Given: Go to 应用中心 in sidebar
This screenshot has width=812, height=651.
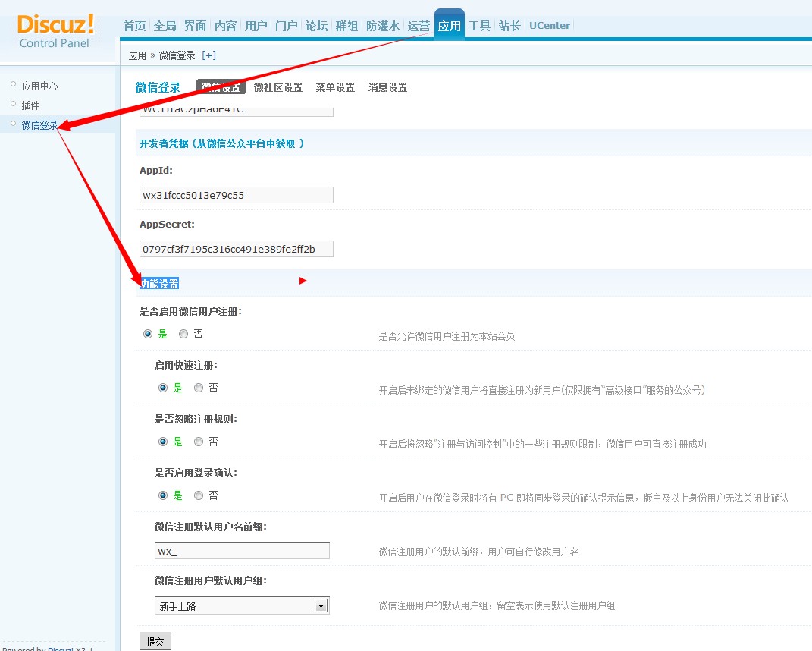Looking at the screenshot, I should [x=40, y=86].
